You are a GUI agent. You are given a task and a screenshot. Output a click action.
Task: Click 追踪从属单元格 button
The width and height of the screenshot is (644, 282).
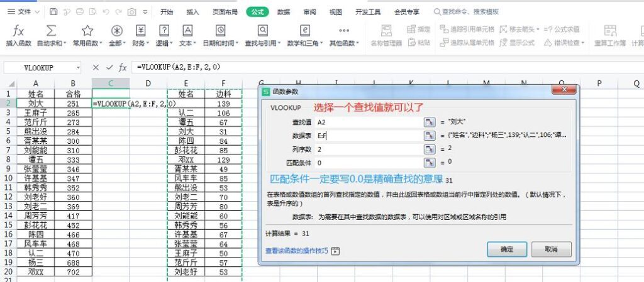(x=467, y=43)
